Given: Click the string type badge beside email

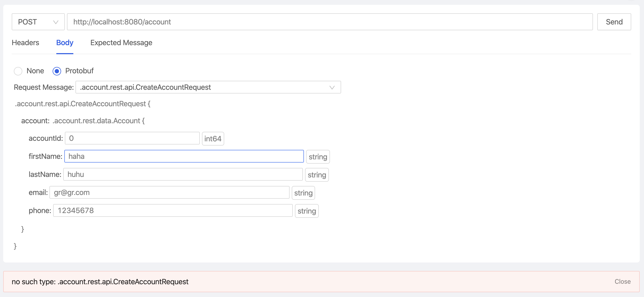Looking at the screenshot, I should point(303,192).
